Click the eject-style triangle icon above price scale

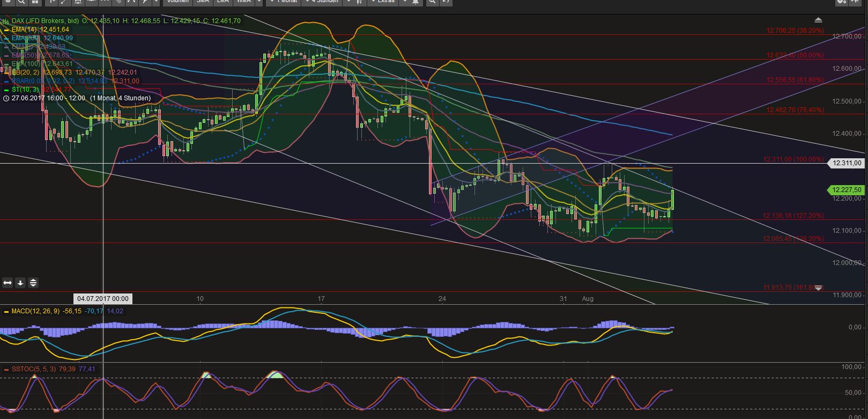tap(818, 20)
